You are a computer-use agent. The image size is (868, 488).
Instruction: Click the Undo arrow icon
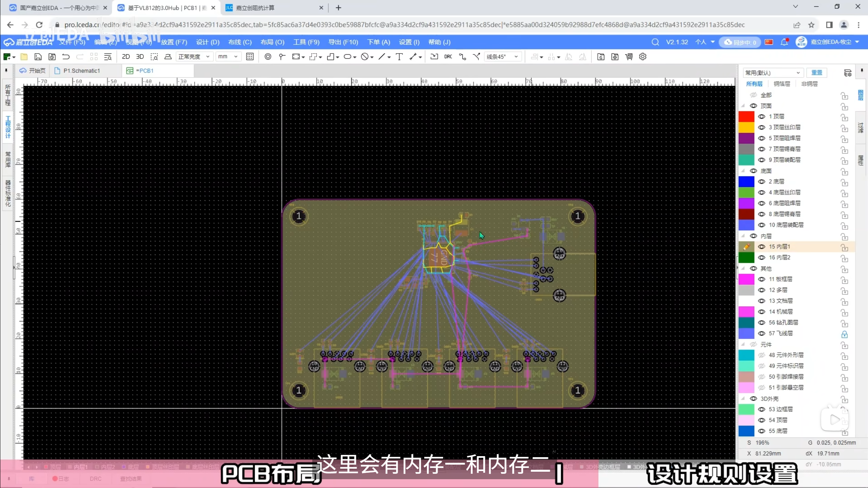66,57
